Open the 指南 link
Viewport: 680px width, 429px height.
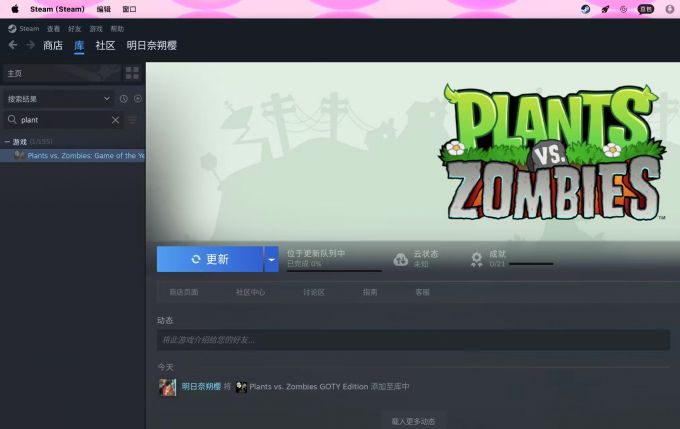[370, 292]
